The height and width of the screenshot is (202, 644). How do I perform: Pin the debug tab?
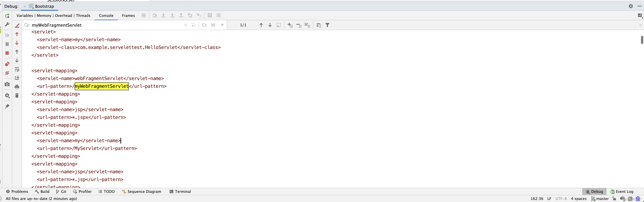[7, 106]
